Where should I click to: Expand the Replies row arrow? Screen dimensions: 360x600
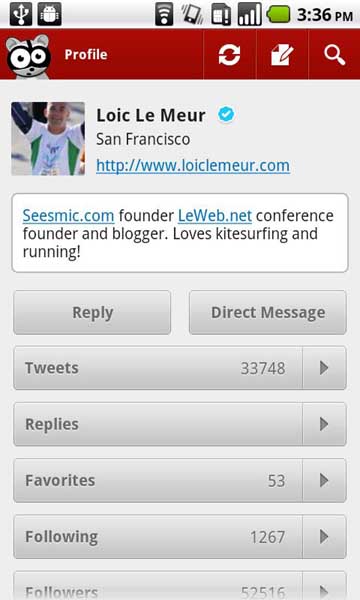[x=324, y=424]
